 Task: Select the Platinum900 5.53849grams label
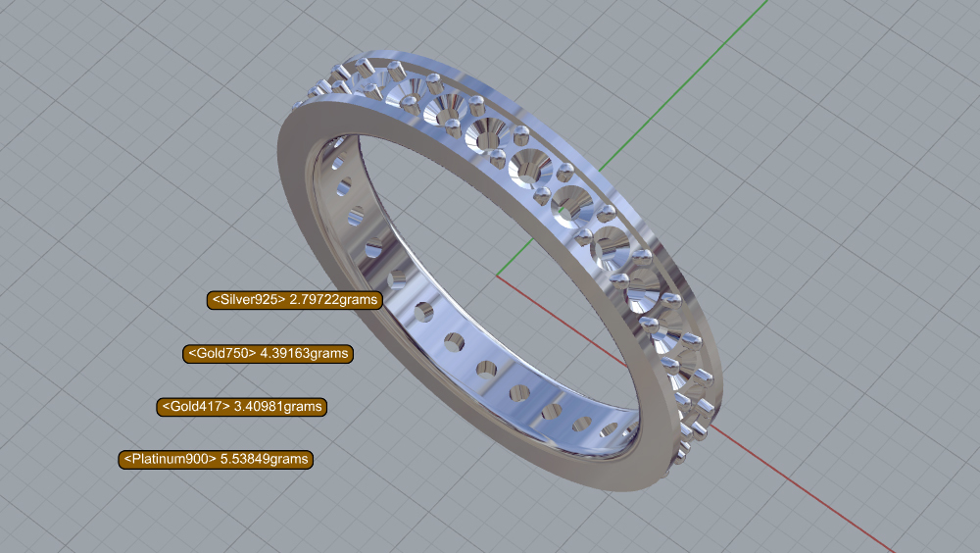click(215, 459)
